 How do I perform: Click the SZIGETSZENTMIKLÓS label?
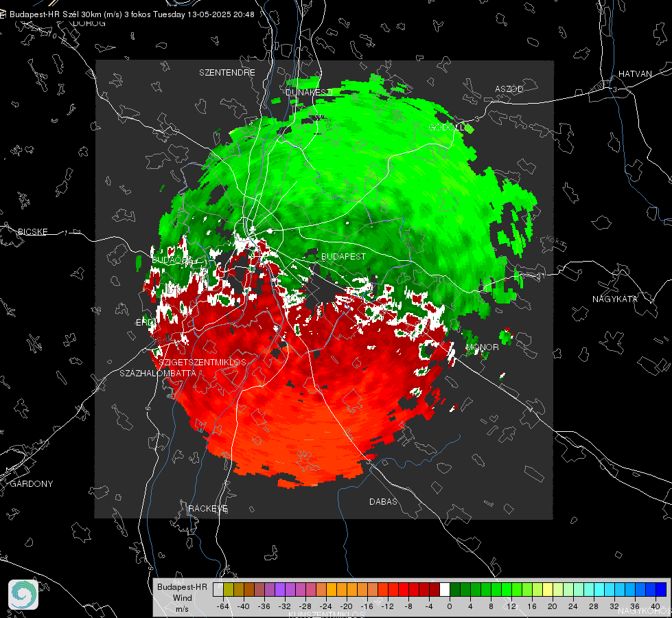click(x=202, y=362)
